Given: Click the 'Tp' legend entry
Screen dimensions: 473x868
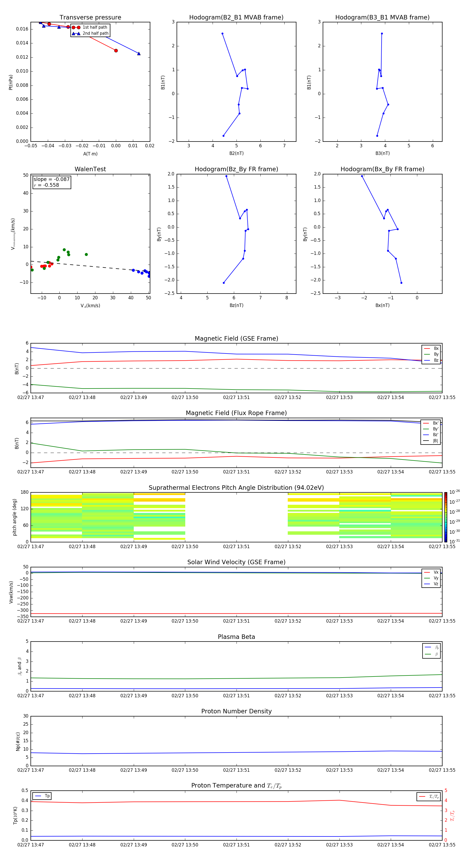Looking at the screenshot, I should [42, 796].
